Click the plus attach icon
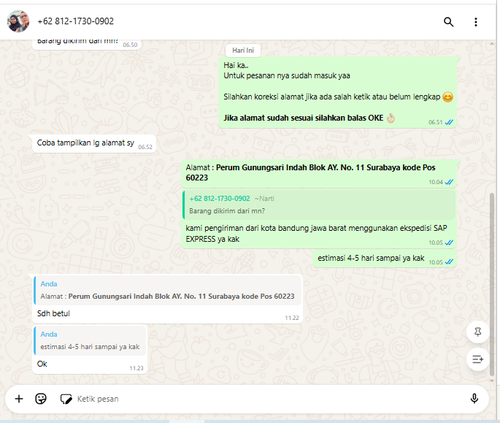 click(19, 399)
